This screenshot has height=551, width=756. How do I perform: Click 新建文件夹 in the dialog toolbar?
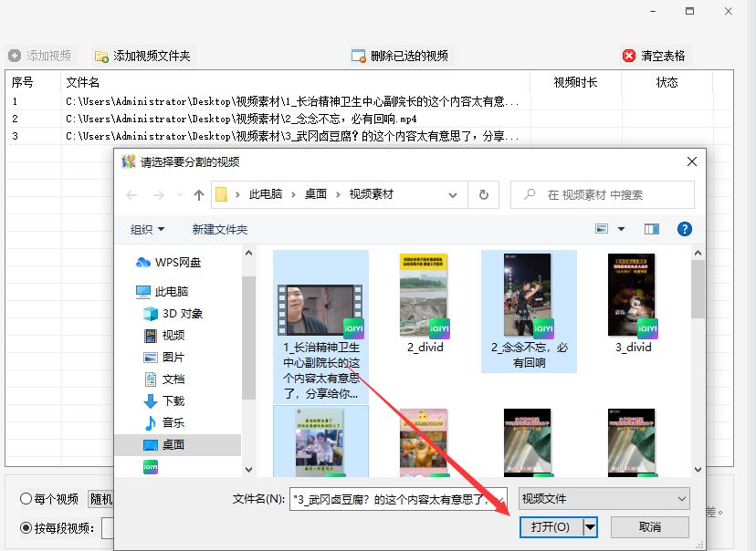click(219, 229)
